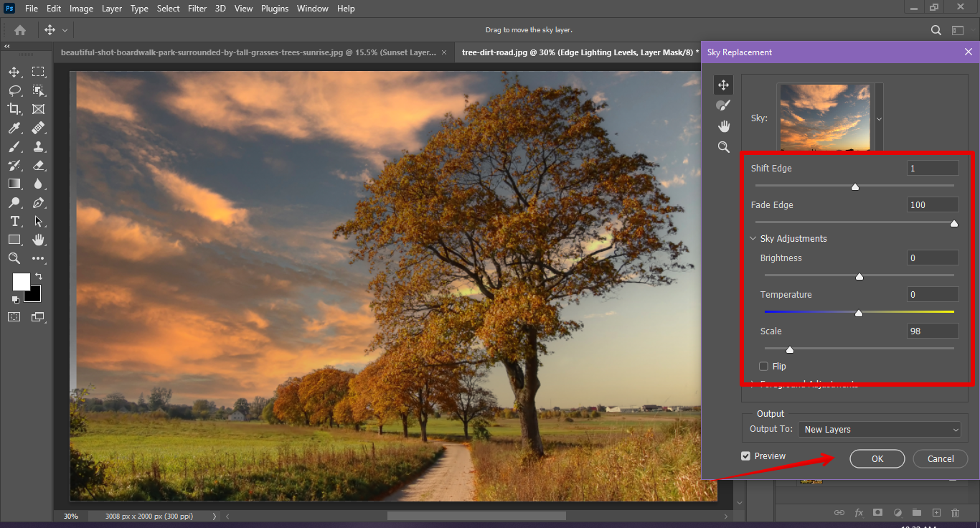This screenshot has width=980, height=528.
Task: Open the layer style fx menu
Action: [x=859, y=513]
